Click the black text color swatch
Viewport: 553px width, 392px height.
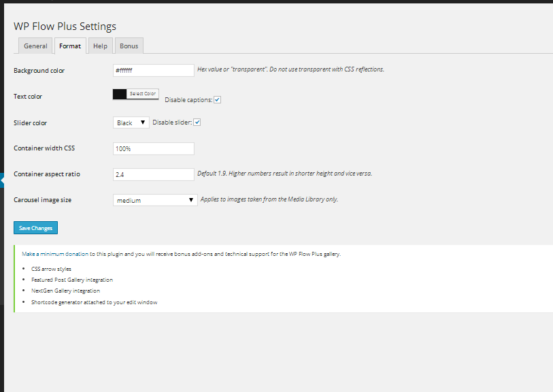(120, 94)
